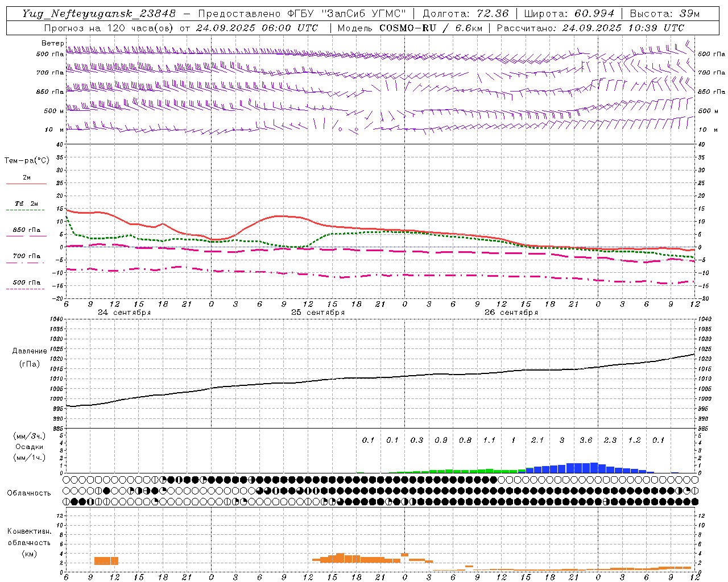Select forecast start time 24.09.2025 06:00 UTC

[x=257, y=28]
